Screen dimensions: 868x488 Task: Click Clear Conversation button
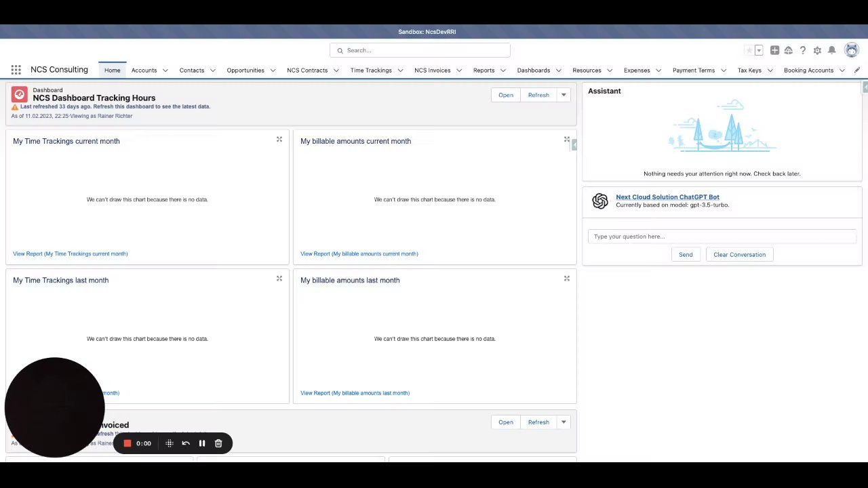coord(739,255)
